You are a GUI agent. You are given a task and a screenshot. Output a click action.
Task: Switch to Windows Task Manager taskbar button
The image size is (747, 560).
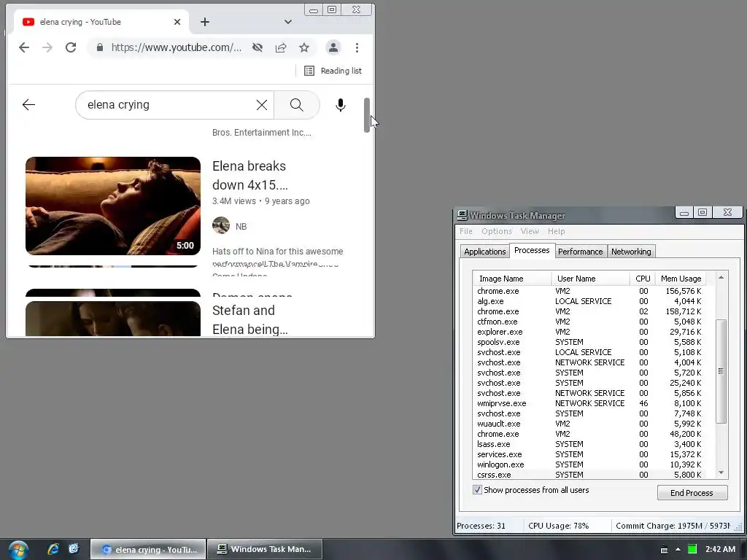(266, 549)
